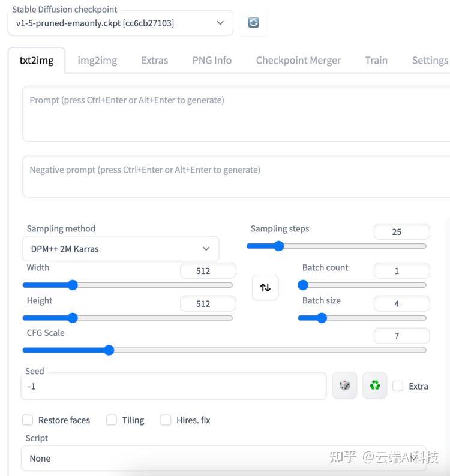Go to the PNG Info tab
This screenshot has height=476, width=450.
point(212,60)
